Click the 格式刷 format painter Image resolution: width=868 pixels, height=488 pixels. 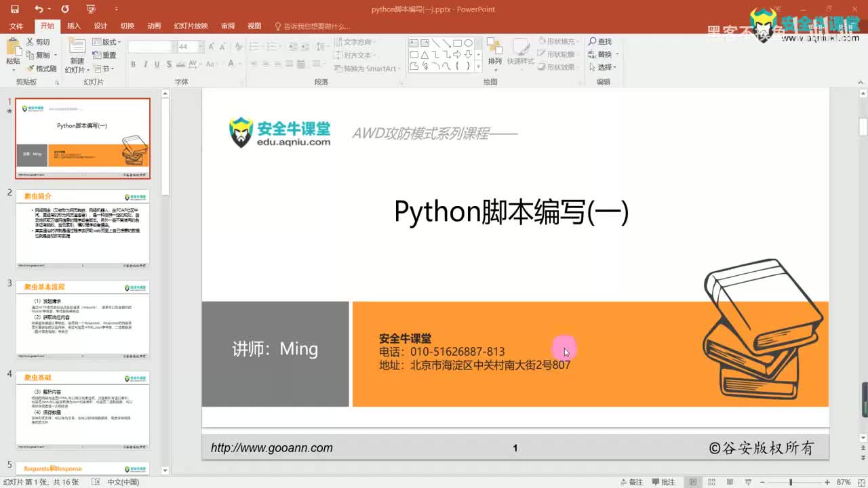(x=41, y=68)
